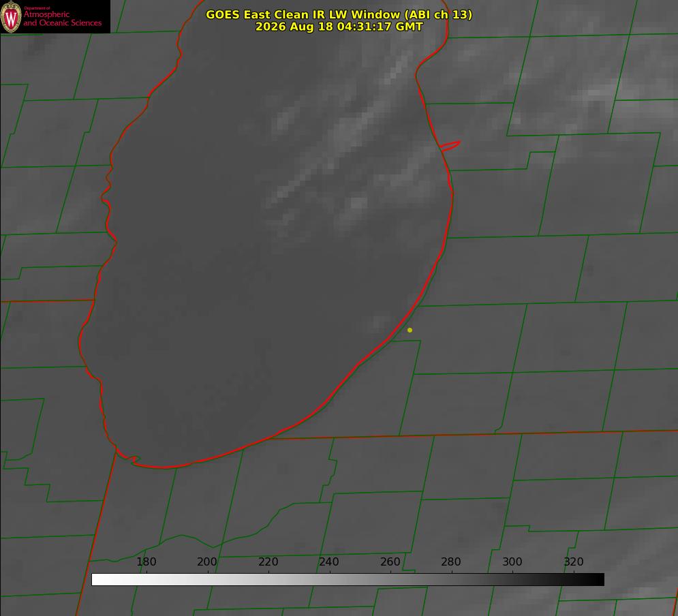Image resolution: width=678 pixels, height=616 pixels.
Task: Click the 300 tick label on colorbar
Action: coord(512,561)
